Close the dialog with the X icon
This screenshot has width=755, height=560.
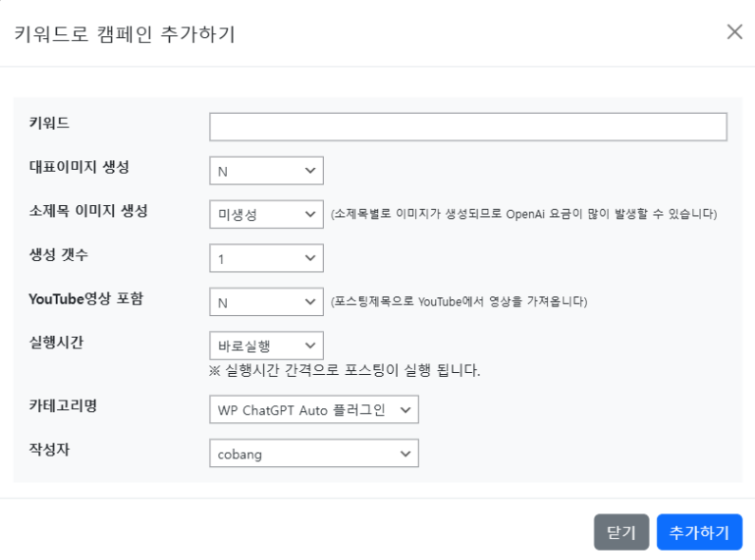coord(734,32)
